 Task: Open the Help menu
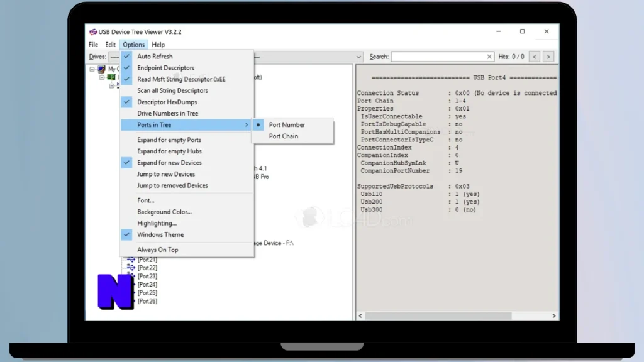point(158,45)
